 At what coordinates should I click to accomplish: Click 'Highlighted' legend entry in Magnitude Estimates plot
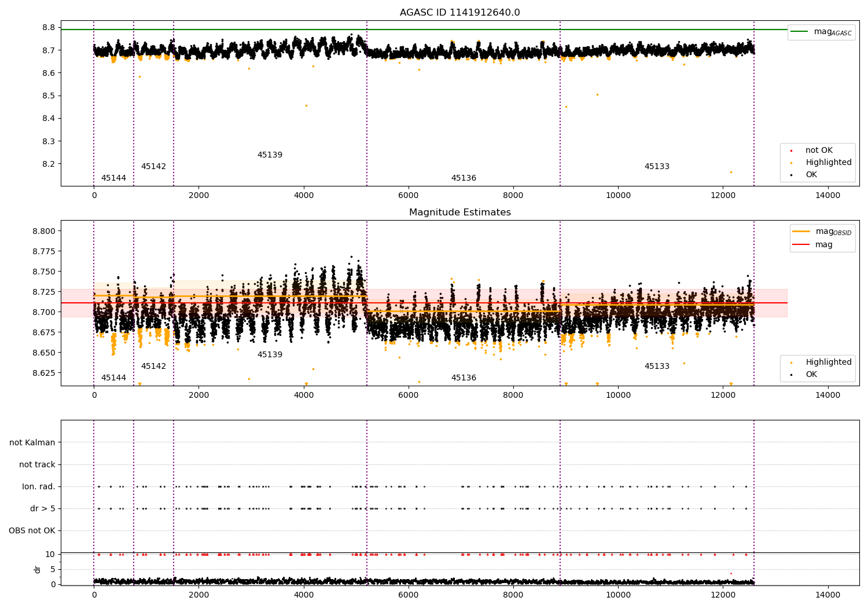click(828, 362)
